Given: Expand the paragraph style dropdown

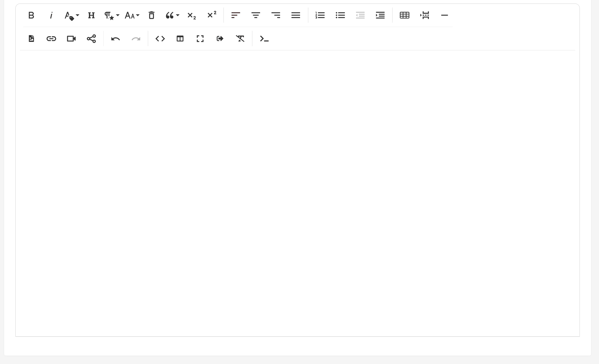Looking at the screenshot, I should (112, 15).
